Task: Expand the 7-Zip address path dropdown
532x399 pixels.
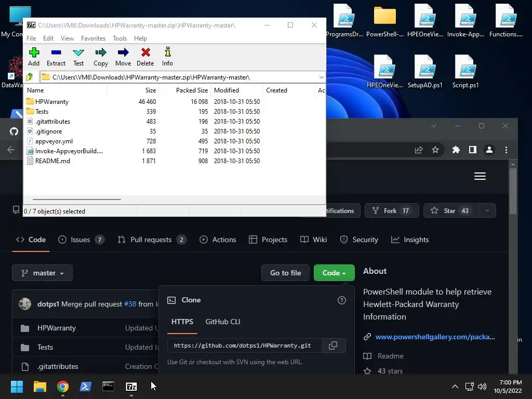Action: (321, 77)
